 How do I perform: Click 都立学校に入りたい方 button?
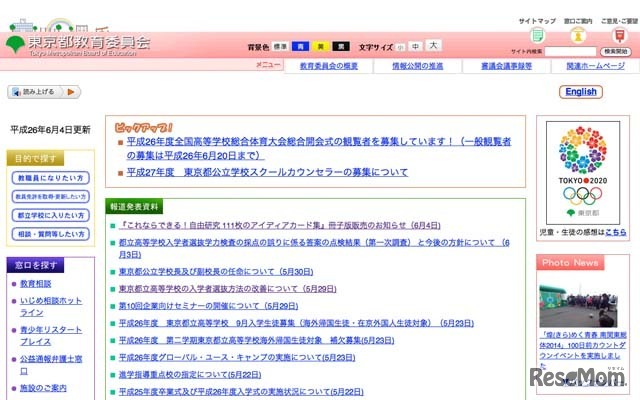[x=51, y=215]
